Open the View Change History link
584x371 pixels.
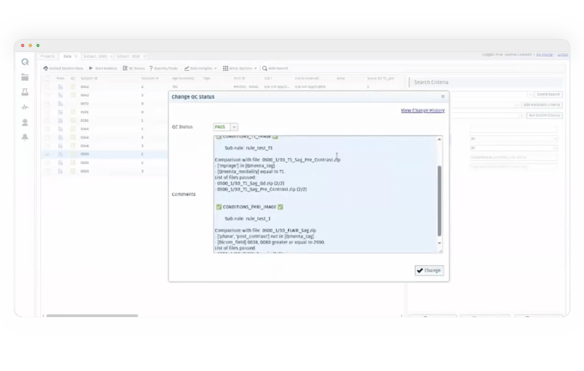[x=423, y=110]
